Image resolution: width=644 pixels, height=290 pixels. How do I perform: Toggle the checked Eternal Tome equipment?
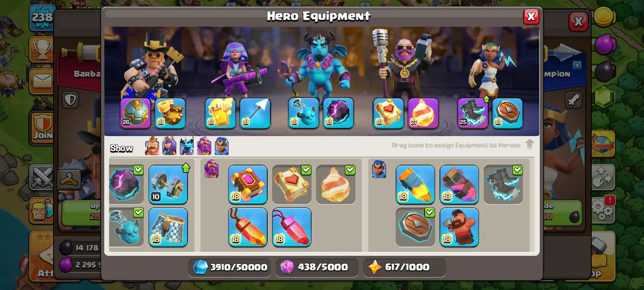(x=292, y=184)
